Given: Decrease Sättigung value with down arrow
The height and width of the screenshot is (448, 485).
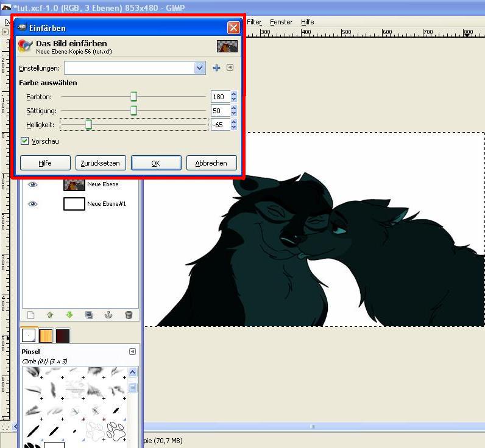Looking at the screenshot, I should [234, 114].
